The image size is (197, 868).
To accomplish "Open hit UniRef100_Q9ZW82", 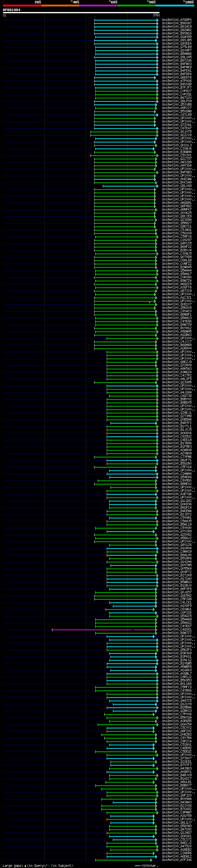I will coord(176,30).
